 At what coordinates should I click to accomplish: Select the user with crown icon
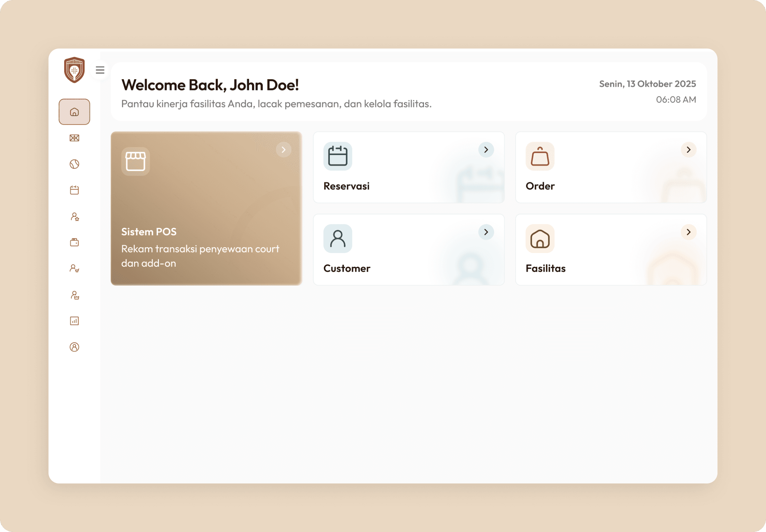74,295
